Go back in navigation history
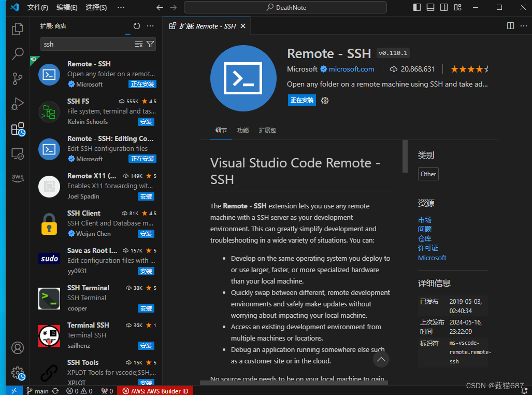 tap(160, 7)
